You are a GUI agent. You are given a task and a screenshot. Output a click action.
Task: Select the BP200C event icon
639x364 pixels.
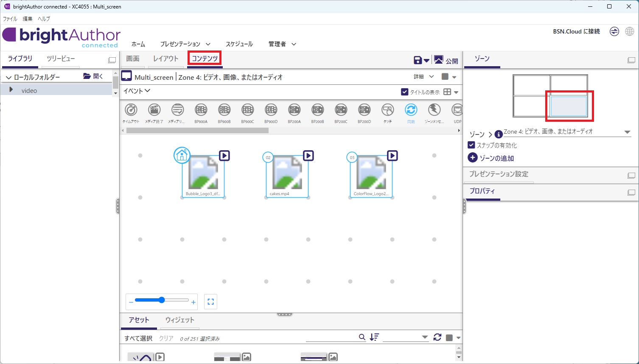(x=341, y=110)
